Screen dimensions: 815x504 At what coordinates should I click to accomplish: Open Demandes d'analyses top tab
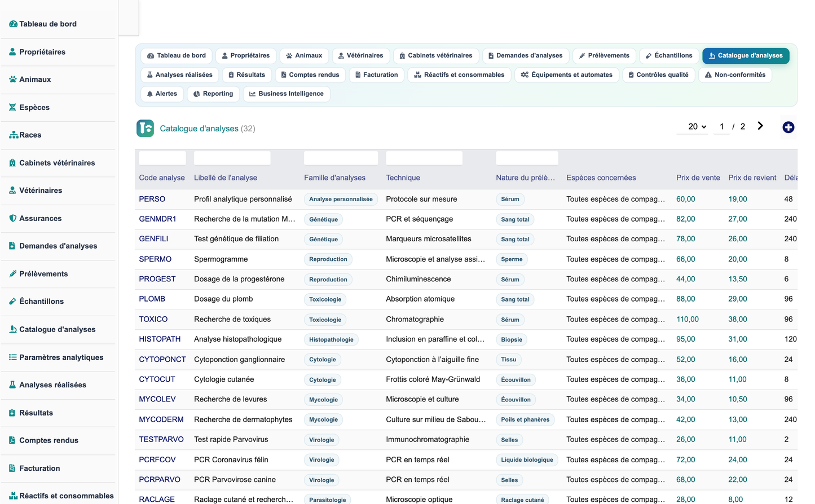(526, 56)
